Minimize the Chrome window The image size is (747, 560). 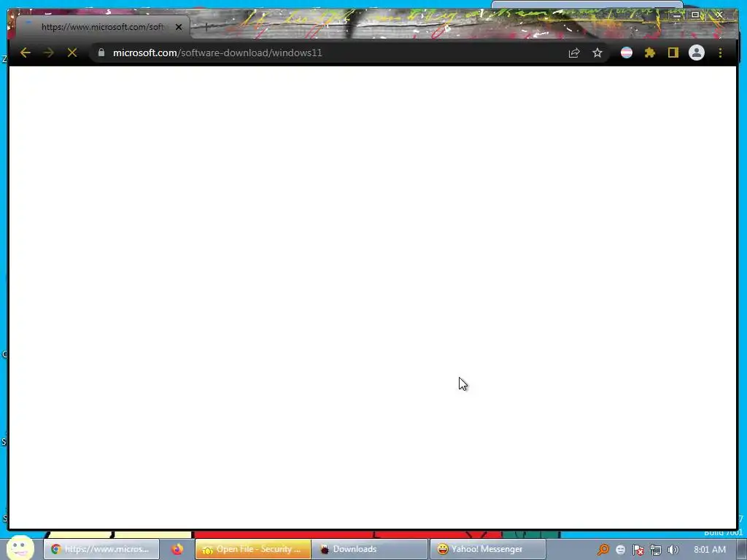(x=676, y=15)
